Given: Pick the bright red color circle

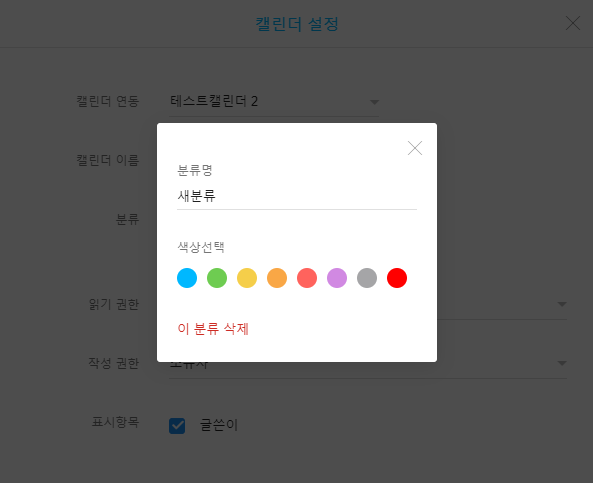Looking at the screenshot, I should click(x=397, y=278).
